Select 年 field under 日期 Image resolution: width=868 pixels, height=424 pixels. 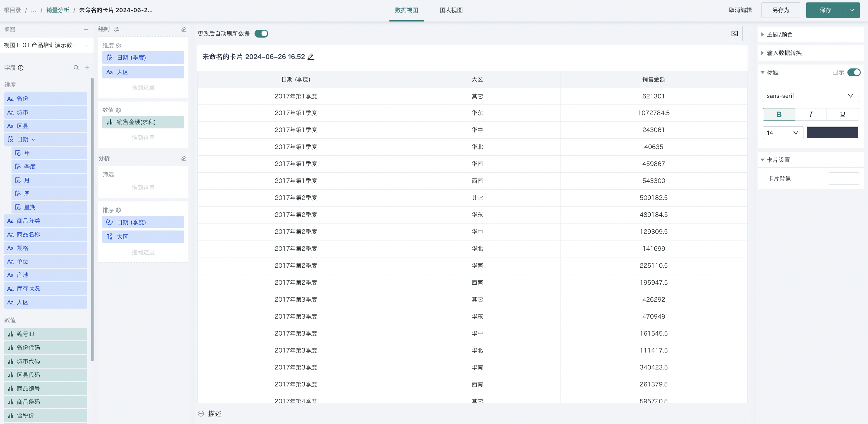(49, 153)
